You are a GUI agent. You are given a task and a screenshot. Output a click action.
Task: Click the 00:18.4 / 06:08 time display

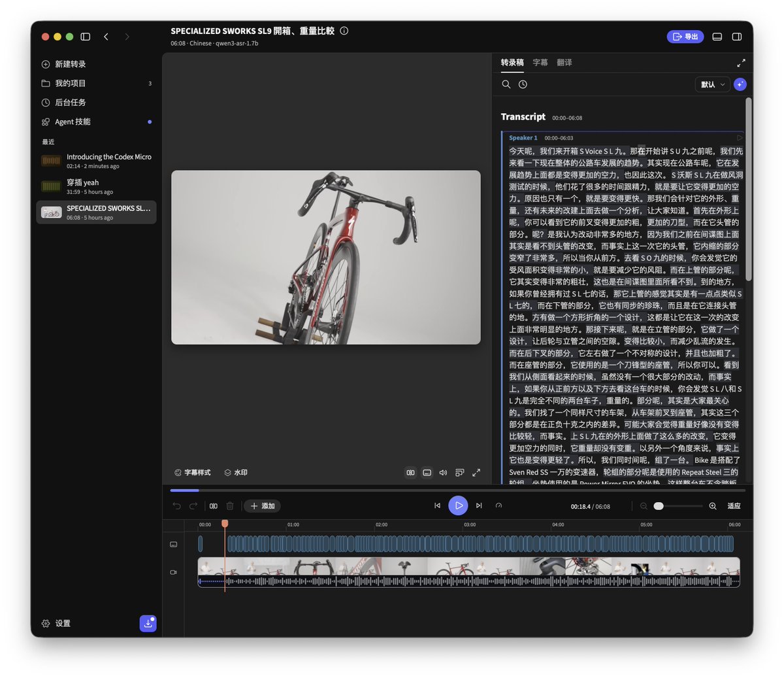[x=590, y=507]
